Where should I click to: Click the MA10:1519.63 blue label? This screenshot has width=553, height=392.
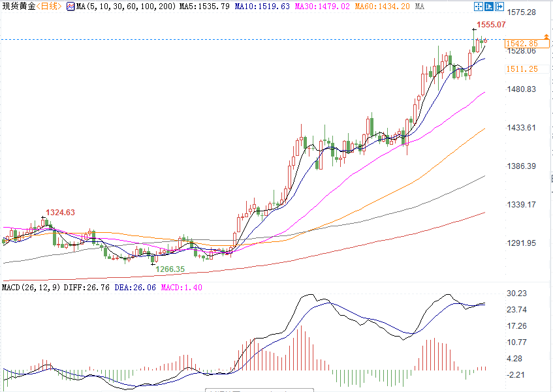[x=262, y=7]
